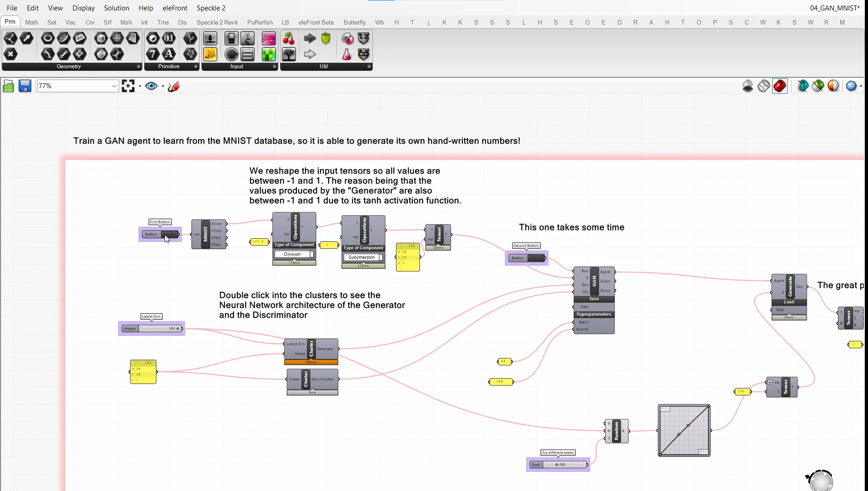Disable preview with the no-preview icon

pyautogui.click(x=748, y=86)
